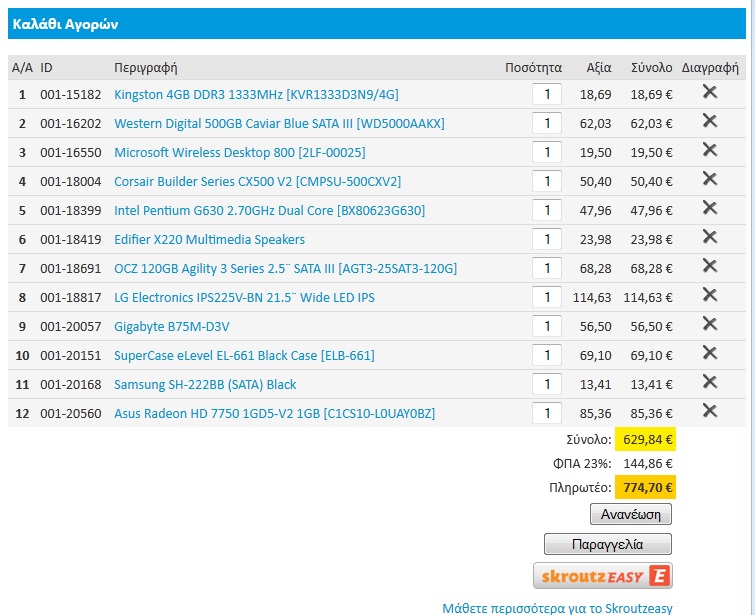Select quantity field for Samsung SH-222BB

pyautogui.click(x=547, y=384)
